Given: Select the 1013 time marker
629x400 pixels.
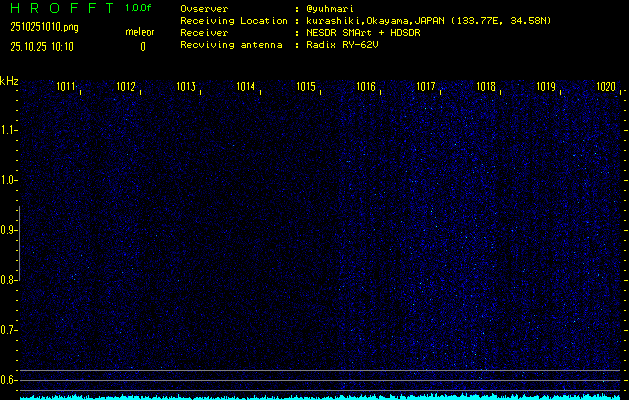Looking at the screenshot, I should click(x=186, y=87).
